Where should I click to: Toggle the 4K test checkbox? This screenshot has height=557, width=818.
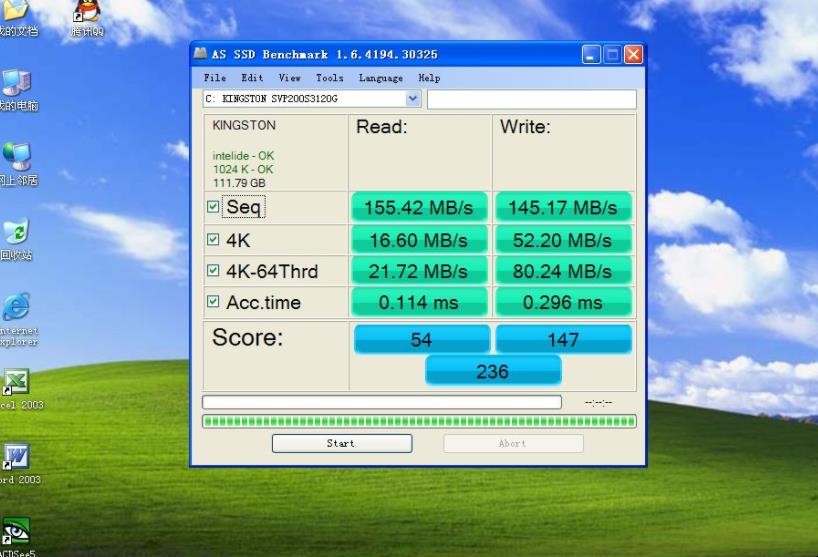pyautogui.click(x=213, y=240)
